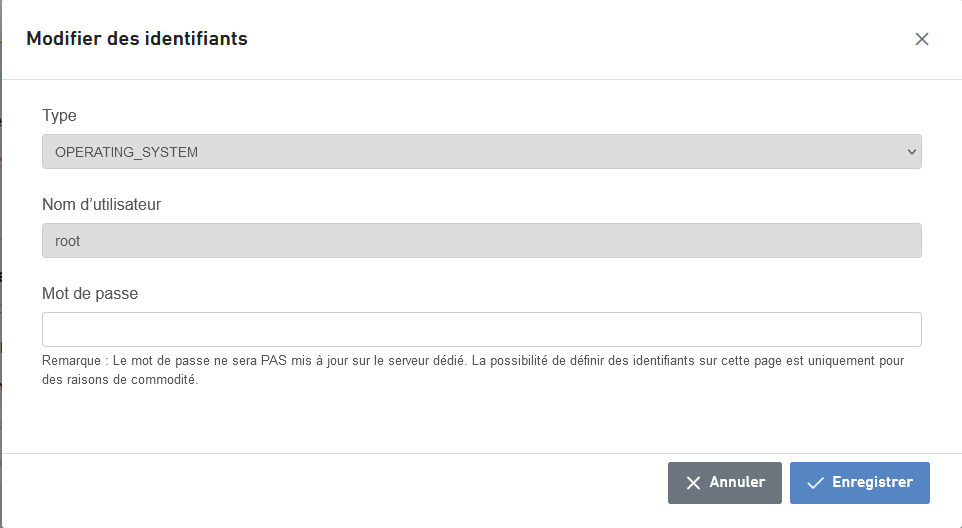Viewport: 962px width, 528px height.
Task: Click the Remarque note below password field
Action: [x=473, y=370]
